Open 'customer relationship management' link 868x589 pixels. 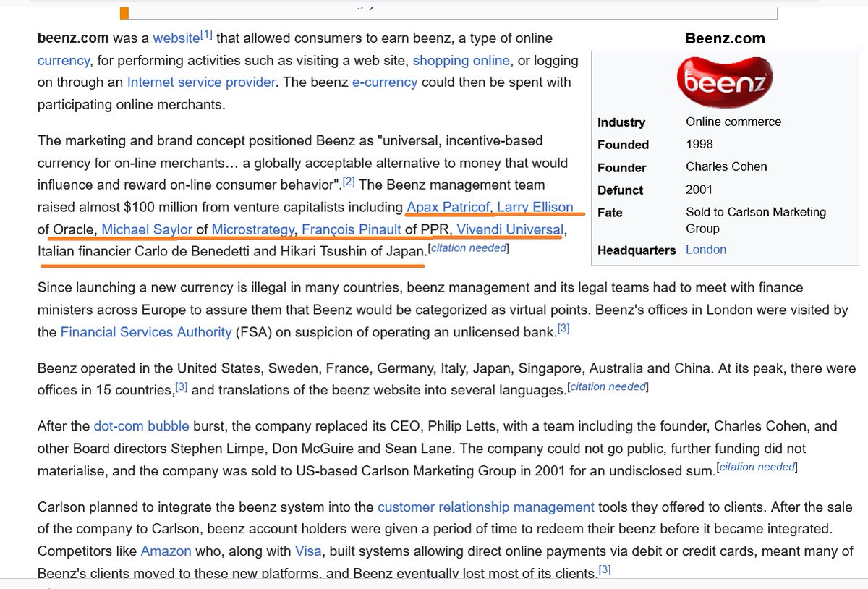486,507
